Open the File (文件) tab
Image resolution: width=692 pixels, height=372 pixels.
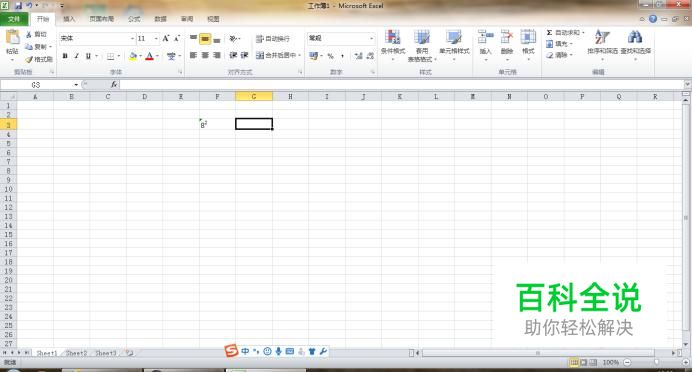[14, 19]
